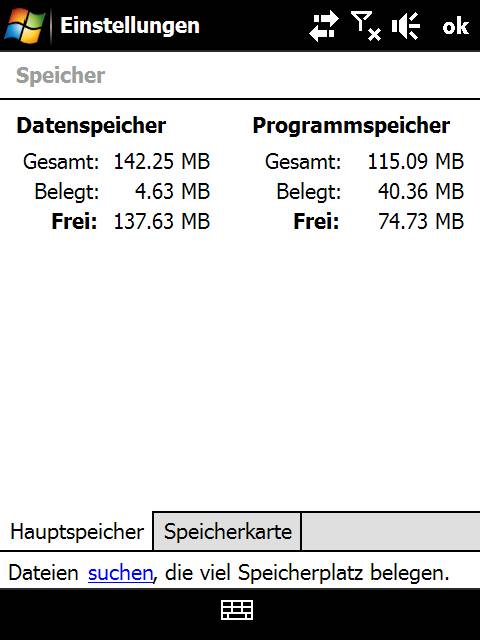Tap the empty tab strip beside Speicherkarte
This screenshot has height=640, width=480.
pos(391,531)
